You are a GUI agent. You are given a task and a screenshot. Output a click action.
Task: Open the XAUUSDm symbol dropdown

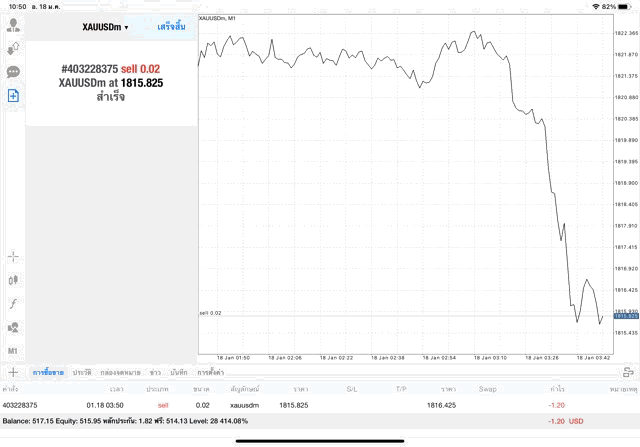pyautogui.click(x=105, y=27)
